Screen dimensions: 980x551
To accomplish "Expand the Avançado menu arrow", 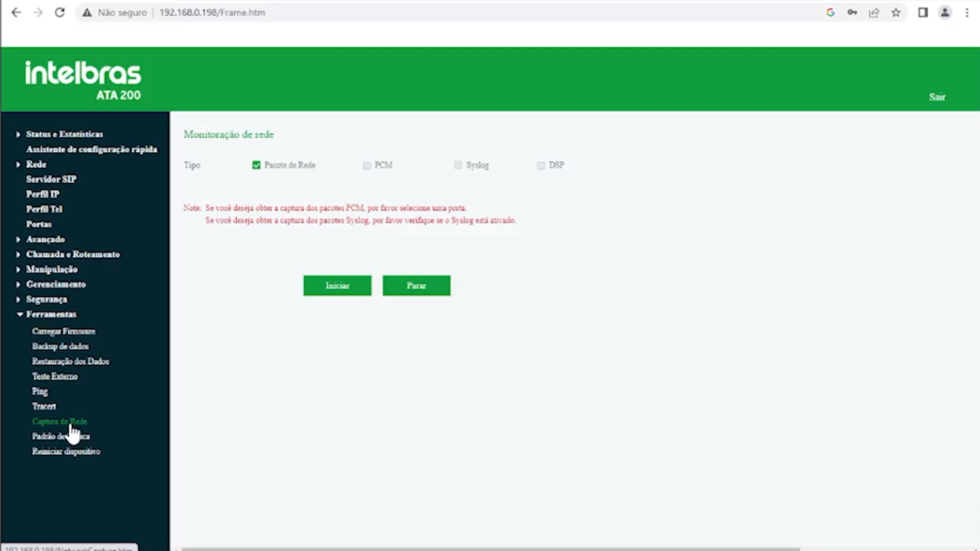I will pyautogui.click(x=19, y=239).
